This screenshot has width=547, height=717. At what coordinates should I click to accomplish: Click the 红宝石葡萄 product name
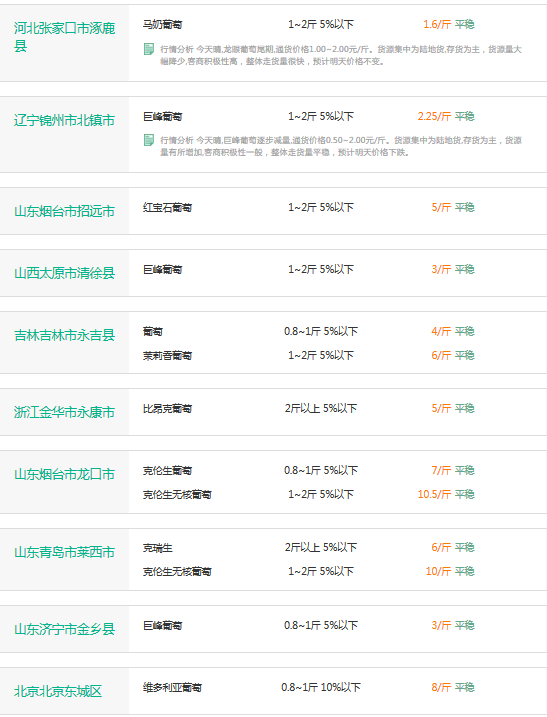point(167,208)
